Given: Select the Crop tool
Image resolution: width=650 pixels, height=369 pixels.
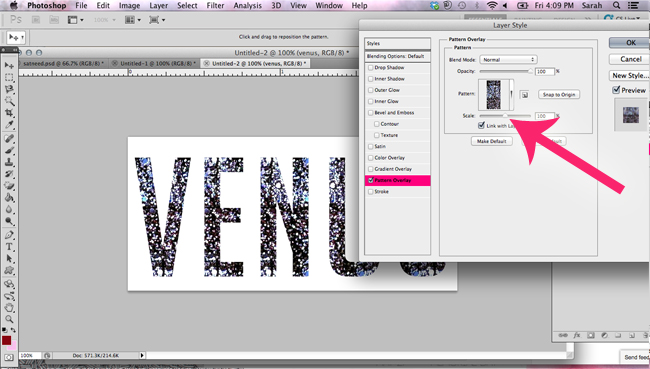Looking at the screenshot, I should [x=9, y=112].
